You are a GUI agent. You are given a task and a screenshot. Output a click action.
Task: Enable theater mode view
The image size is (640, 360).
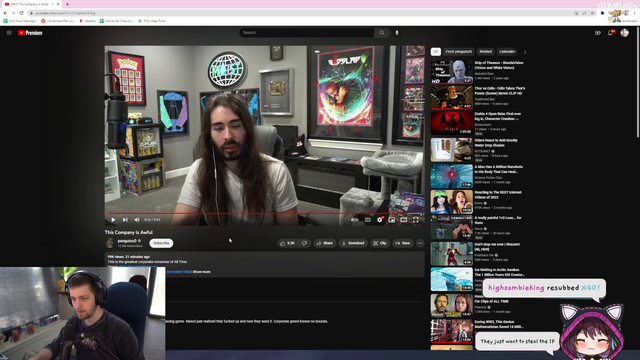pos(403,220)
